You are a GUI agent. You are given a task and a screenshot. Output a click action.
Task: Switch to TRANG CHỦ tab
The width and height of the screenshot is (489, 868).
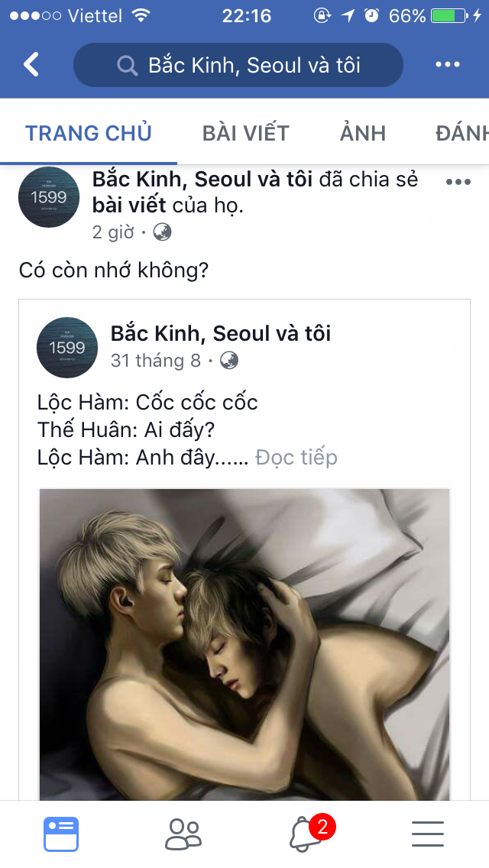89,133
